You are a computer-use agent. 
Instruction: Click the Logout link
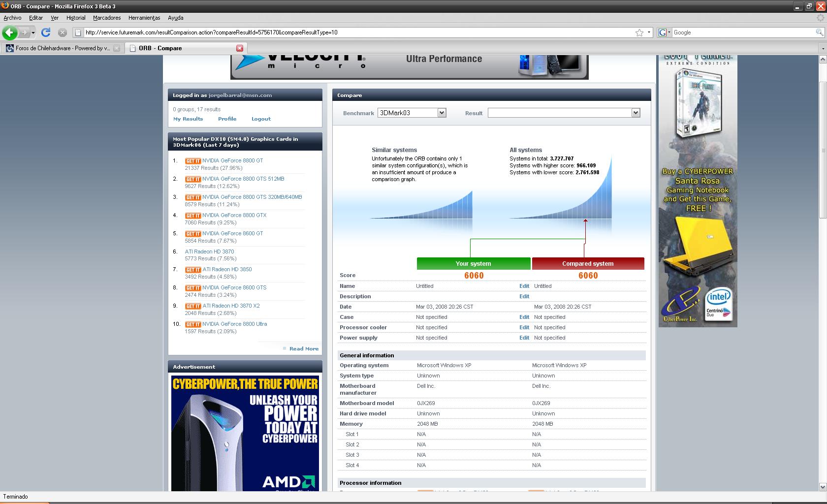(261, 119)
